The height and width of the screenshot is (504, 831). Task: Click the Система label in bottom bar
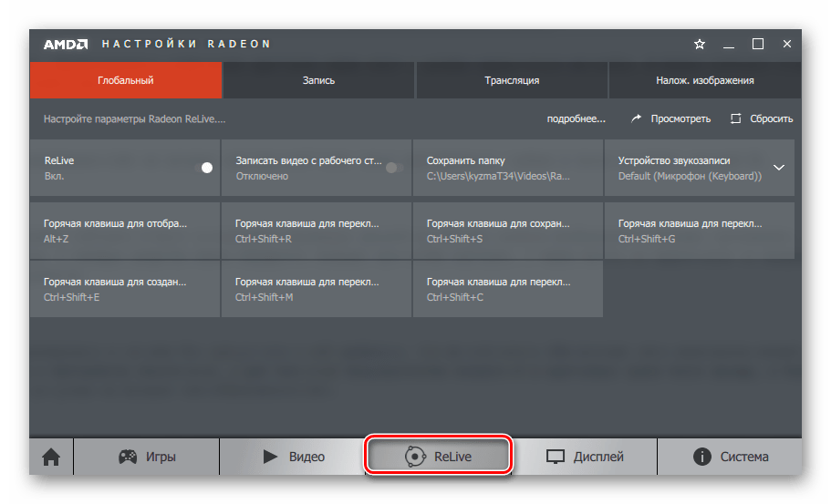click(x=744, y=457)
